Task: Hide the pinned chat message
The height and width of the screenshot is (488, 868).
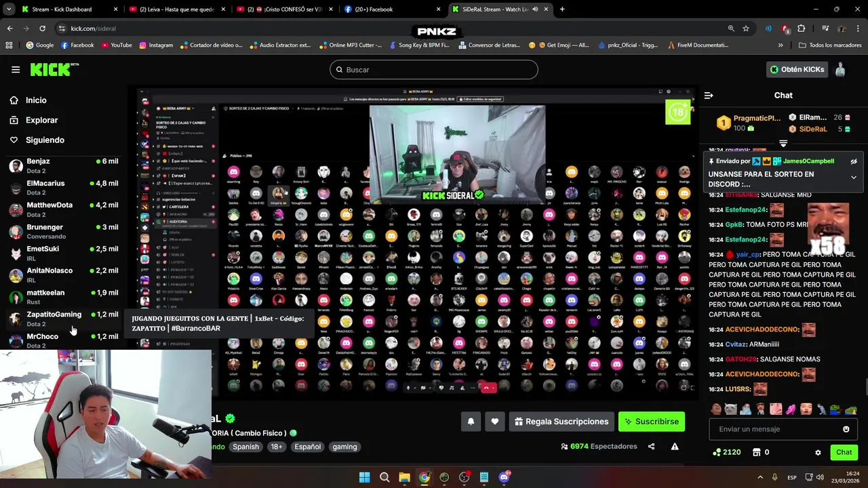Action: 854,161
